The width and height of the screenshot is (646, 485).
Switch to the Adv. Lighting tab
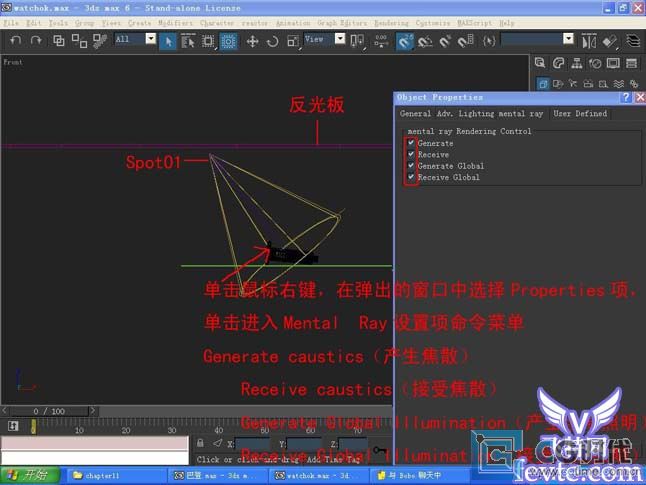466,114
